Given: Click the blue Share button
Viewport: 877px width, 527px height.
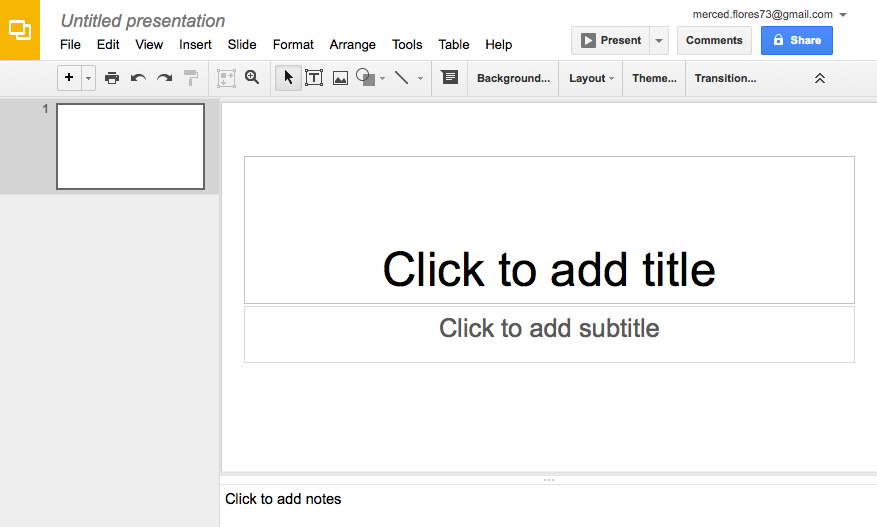Looking at the screenshot, I should coord(796,40).
